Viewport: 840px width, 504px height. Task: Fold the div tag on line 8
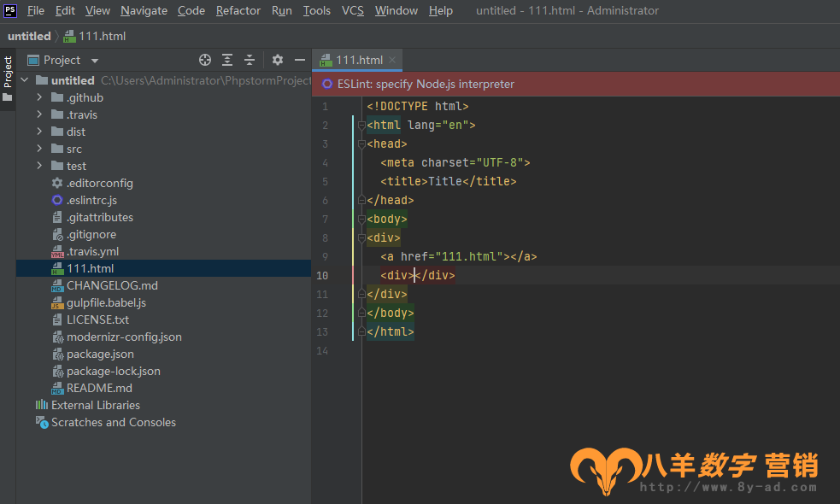361,237
